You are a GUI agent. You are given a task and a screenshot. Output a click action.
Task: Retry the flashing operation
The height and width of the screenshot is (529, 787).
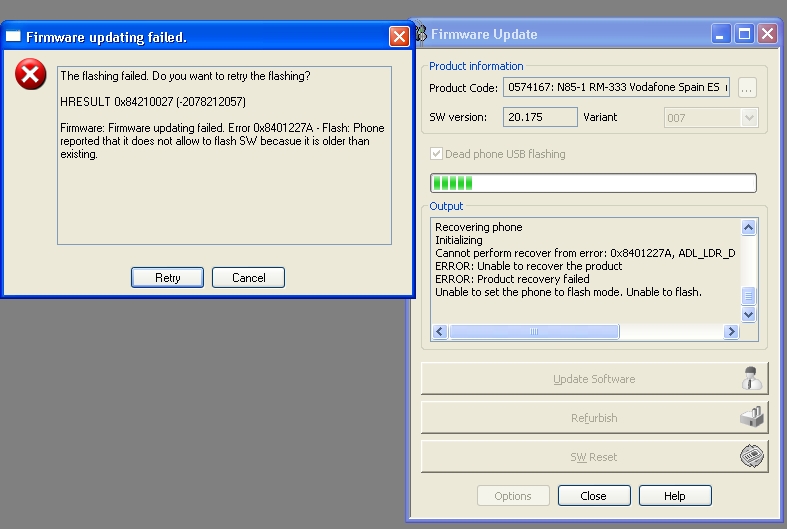click(x=167, y=278)
